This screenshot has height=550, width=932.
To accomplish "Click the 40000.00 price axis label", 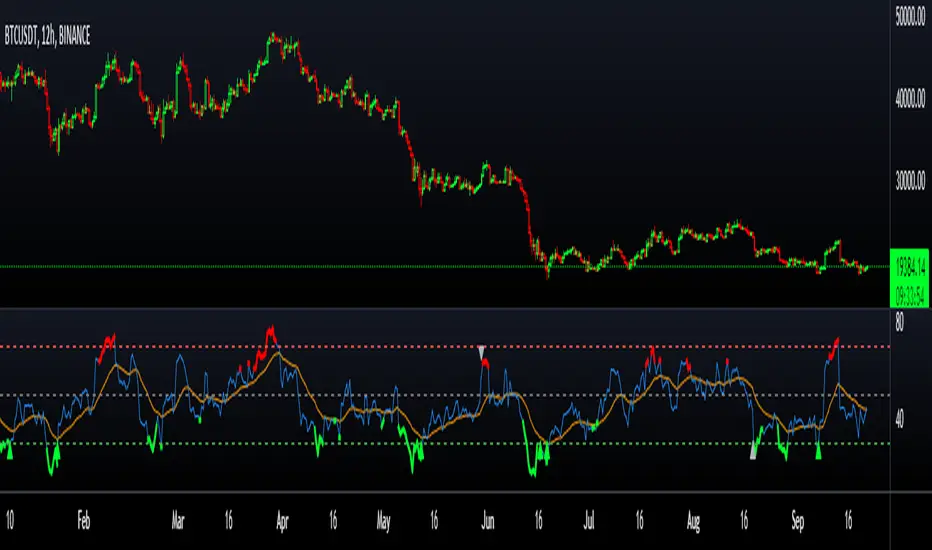I will click(908, 98).
